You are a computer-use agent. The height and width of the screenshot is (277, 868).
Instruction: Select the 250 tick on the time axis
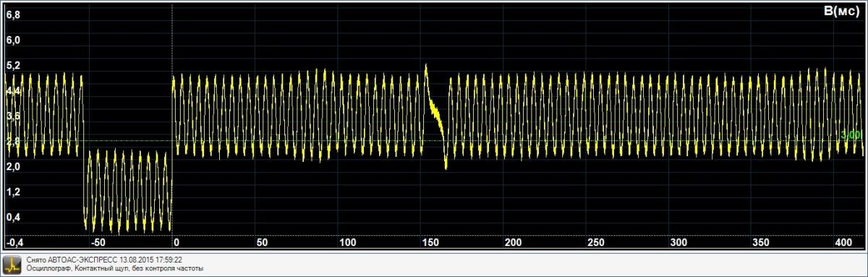pos(596,242)
